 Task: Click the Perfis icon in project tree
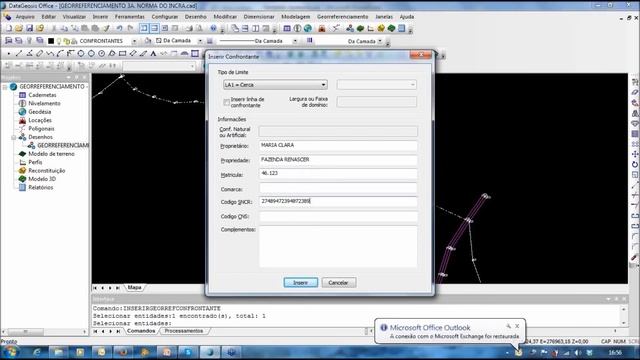22,162
